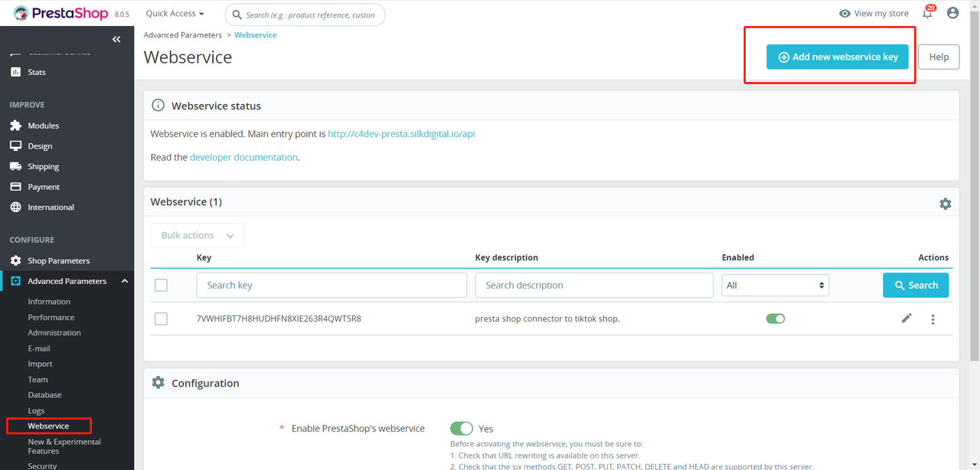Screen dimensions: 980x470
Task: Go to Team submenu item
Action: click(x=38, y=380)
